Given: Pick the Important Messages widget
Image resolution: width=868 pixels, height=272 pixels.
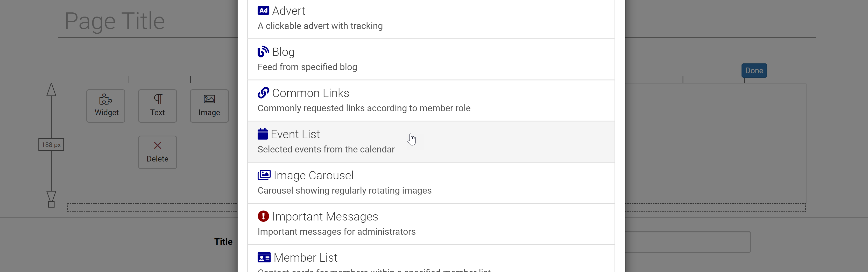Looking at the screenshot, I should coord(431,224).
